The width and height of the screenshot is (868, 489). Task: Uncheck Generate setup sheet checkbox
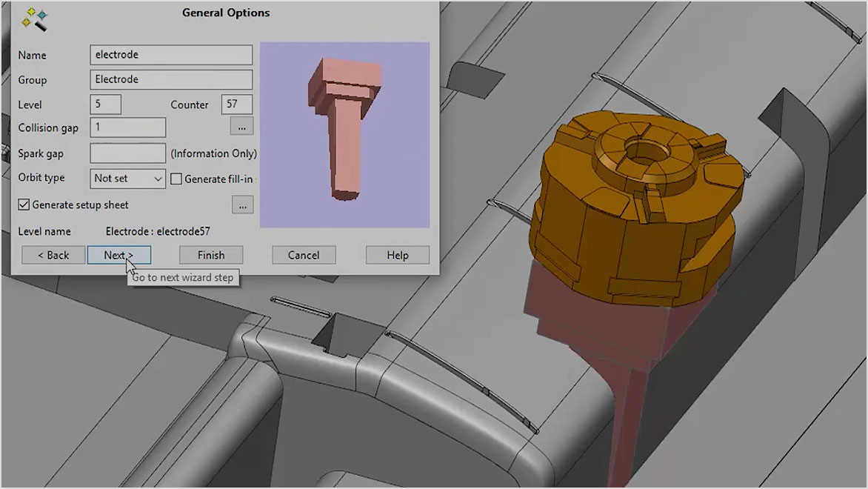point(24,204)
